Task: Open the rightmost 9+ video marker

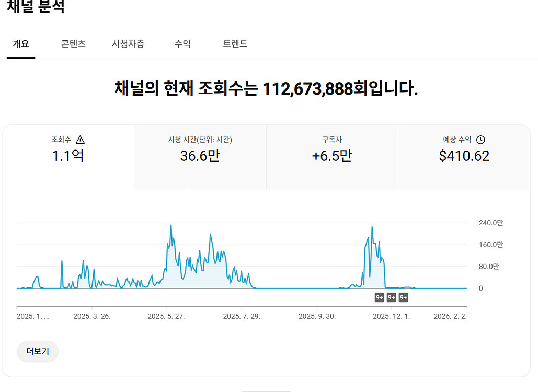Action: [403, 298]
